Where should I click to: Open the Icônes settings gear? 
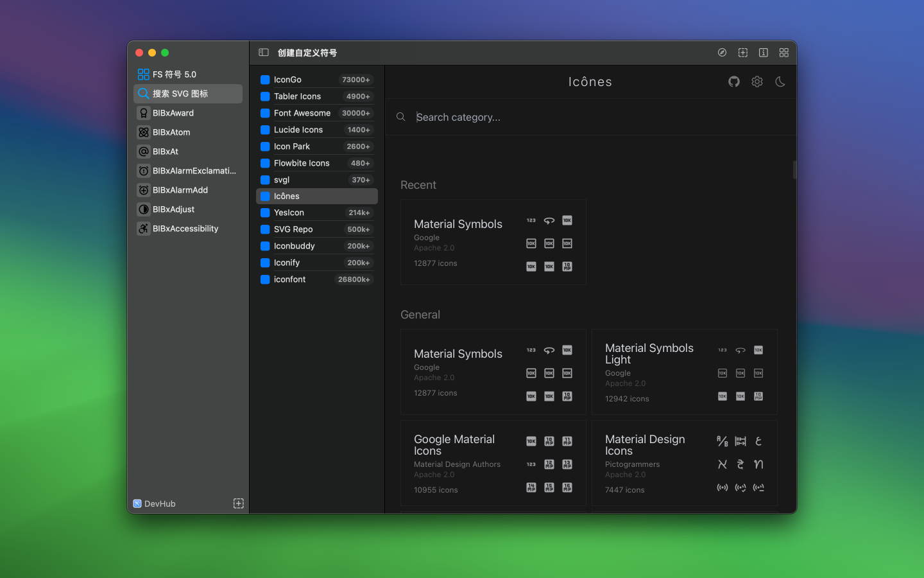[x=757, y=82]
